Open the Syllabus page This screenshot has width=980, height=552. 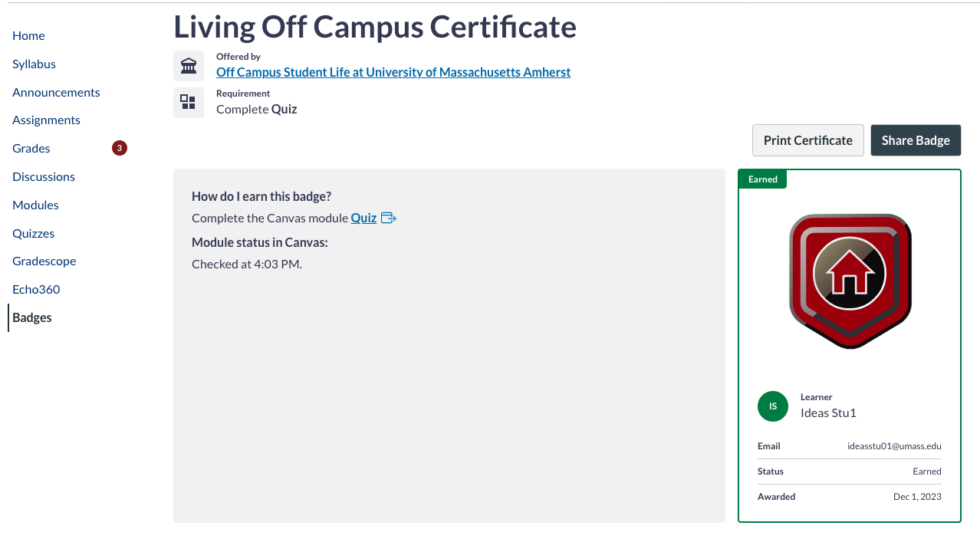point(34,64)
